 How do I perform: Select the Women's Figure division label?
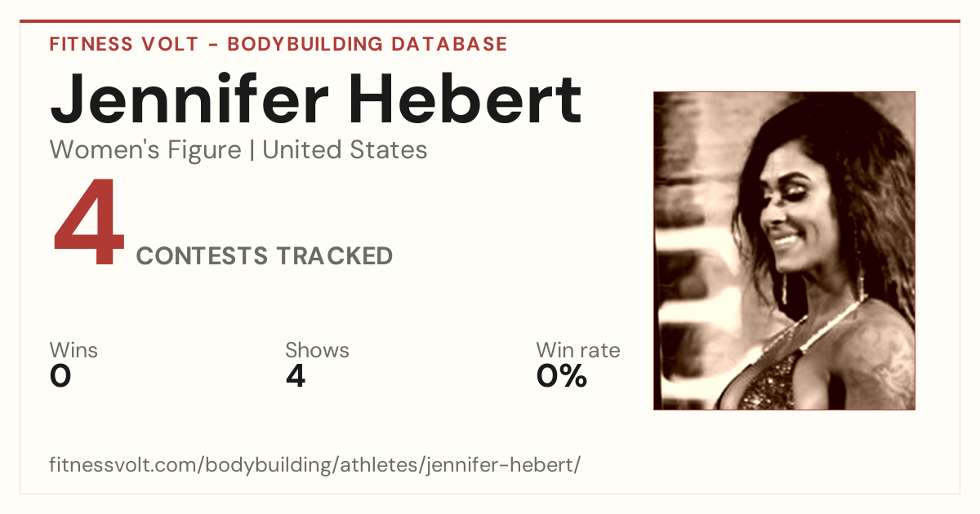(145, 150)
